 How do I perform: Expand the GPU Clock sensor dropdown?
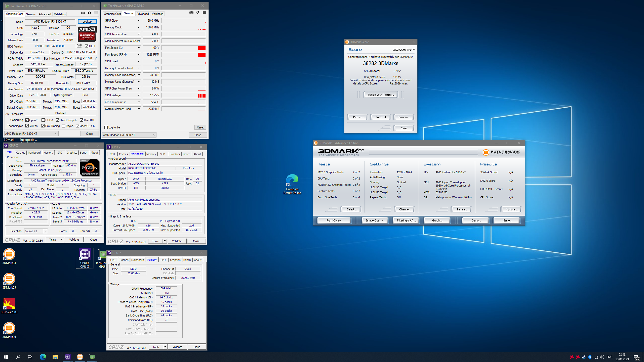pyautogui.click(x=139, y=21)
